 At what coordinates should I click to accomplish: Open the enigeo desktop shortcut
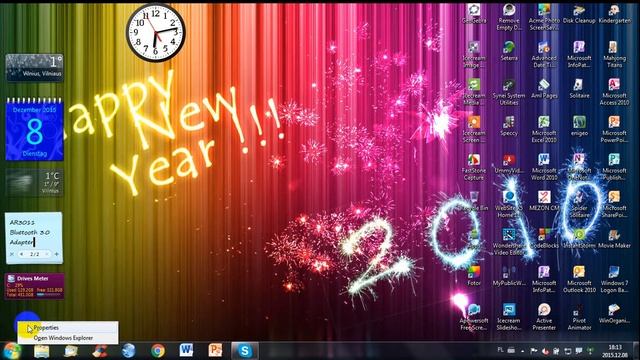click(x=579, y=126)
